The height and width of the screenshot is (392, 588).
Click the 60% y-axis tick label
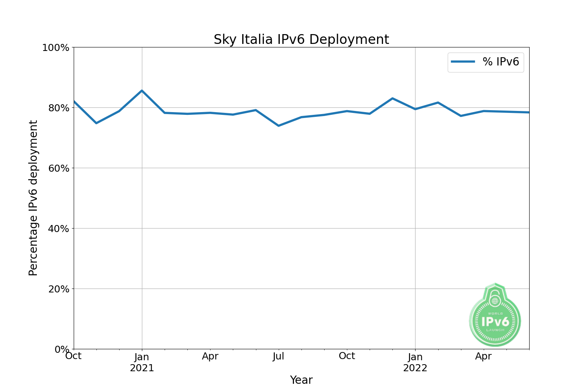click(58, 168)
